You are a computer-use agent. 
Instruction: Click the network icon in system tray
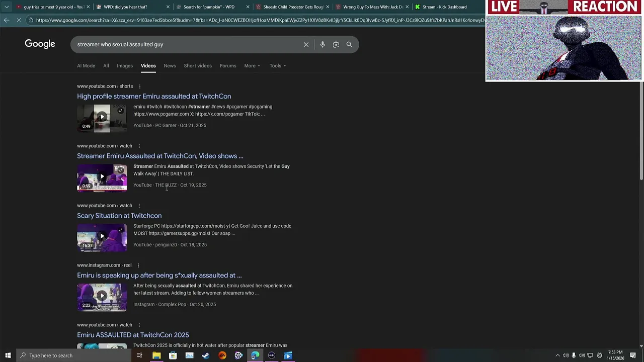590,355
